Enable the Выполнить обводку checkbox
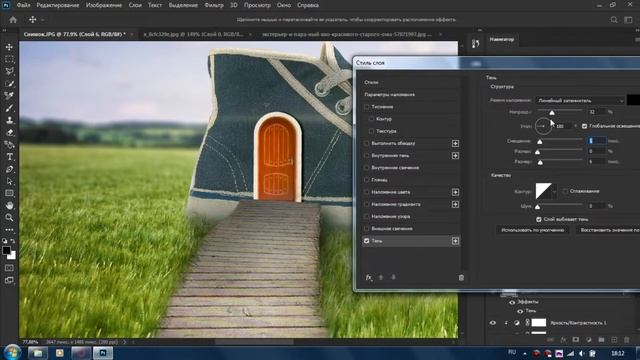The height and width of the screenshot is (360, 640). 367,144
